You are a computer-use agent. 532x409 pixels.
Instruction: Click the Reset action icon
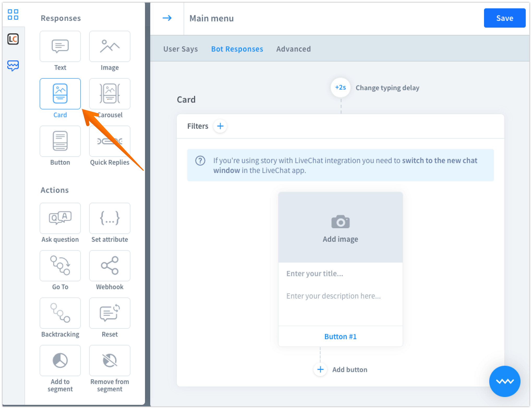click(110, 313)
